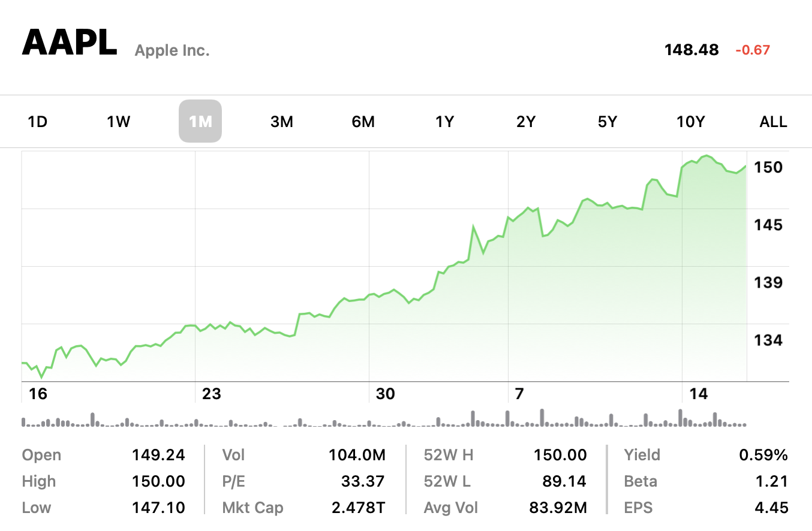The width and height of the screenshot is (812, 531).
Task: Click the Apple Inc. company name
Action: tap(172, 50)
